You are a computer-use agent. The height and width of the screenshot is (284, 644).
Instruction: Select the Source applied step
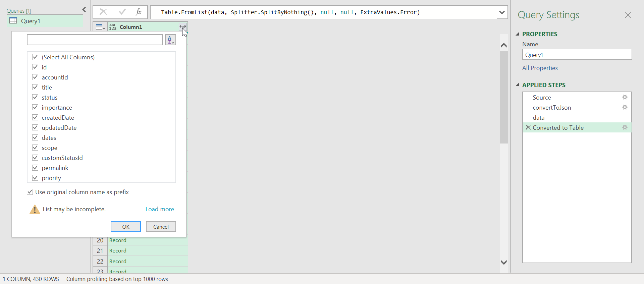pyautogui.click(x=577, y=97)
